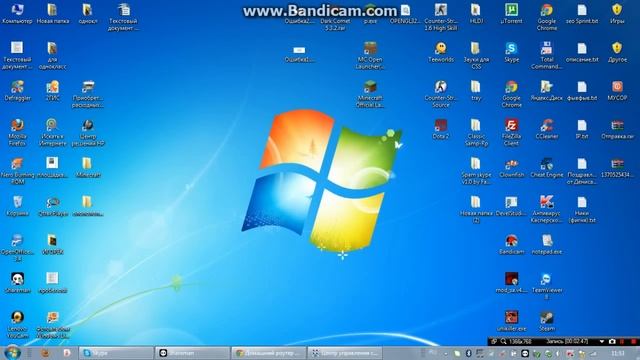Select the Clownfish desktop icon
The height and width of the screenshot is (360, 640).
(511, 167)
